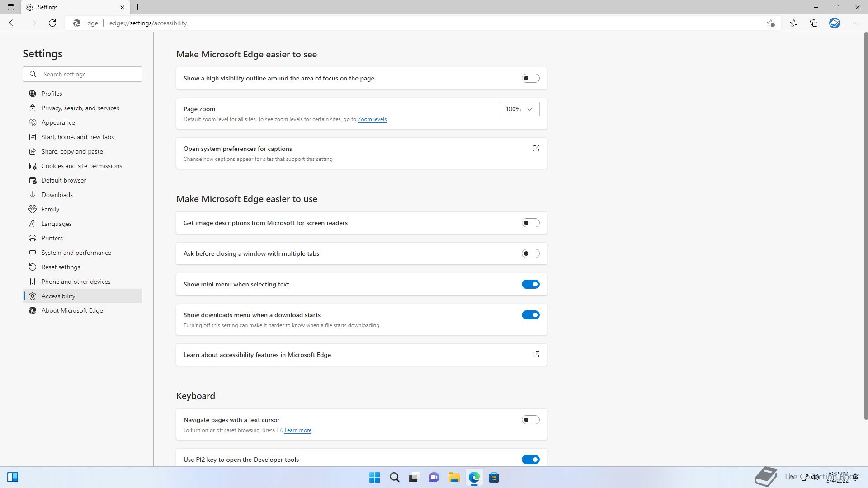
Task: Click the Edge logo beside About
Action: click(33, 310)
